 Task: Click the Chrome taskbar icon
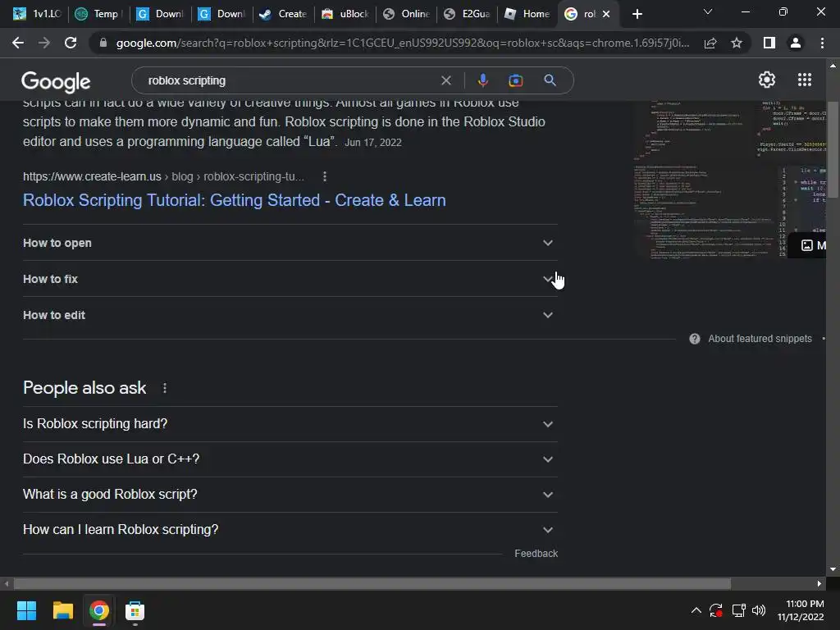pos(99,610)
